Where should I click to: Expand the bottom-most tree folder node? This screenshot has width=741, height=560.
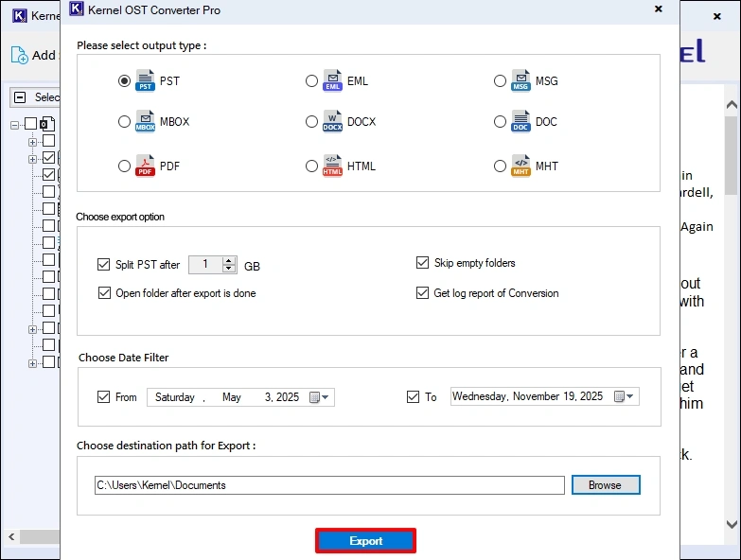(x=32, y=363)
